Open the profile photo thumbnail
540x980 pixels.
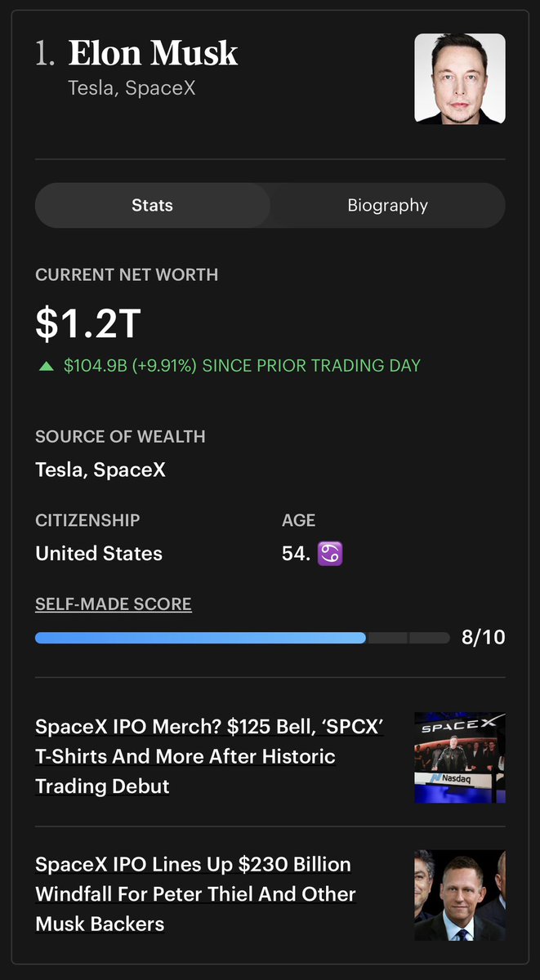460,78
